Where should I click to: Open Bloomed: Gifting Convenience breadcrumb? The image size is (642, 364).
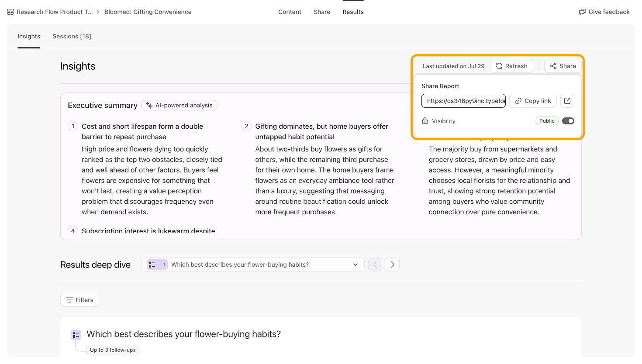point(148,12)
